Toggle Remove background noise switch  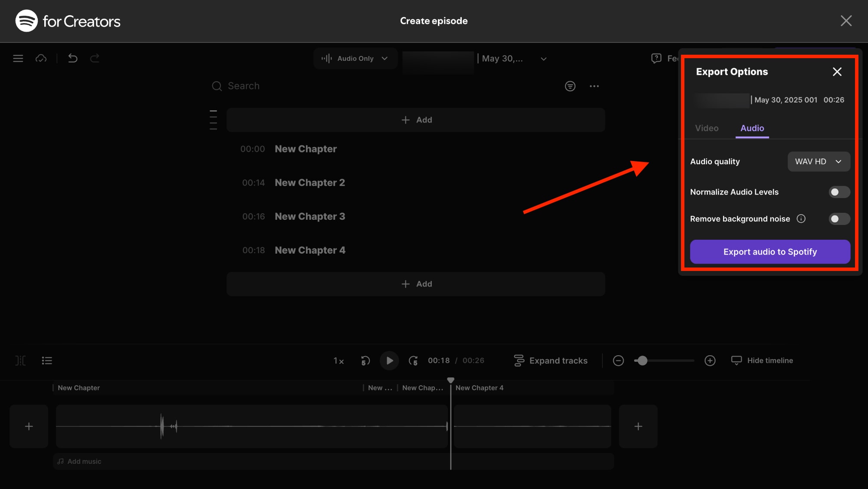click(x=839, y=219)
